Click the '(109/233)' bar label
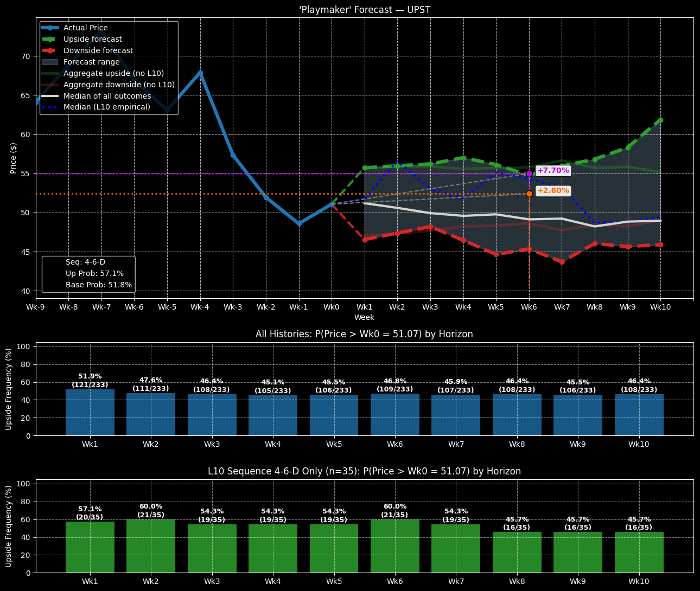The height and width of the screenshot is (591, 700). click(395, 389)
